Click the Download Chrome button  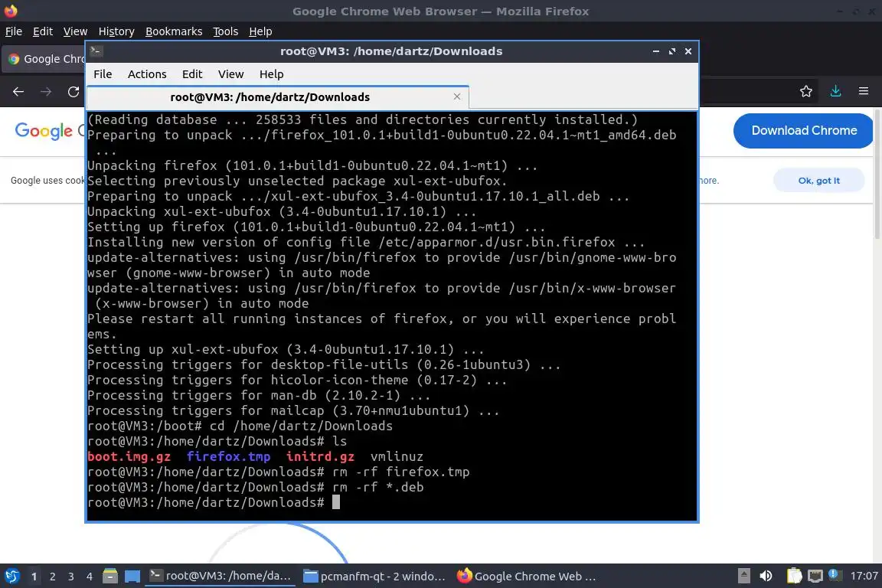point(804,131)
